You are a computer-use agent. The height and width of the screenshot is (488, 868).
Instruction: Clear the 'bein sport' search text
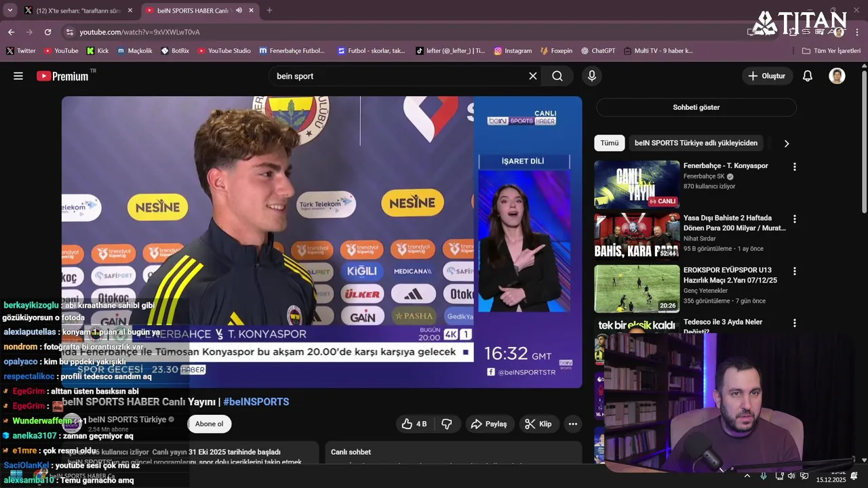pos(533,76)
